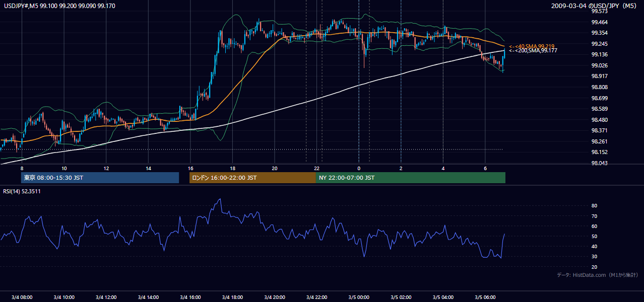This screenshot has width=644, height=302.
Task: Click the bottom date label 3/4 20:00
Action: (x=274, y=297)
